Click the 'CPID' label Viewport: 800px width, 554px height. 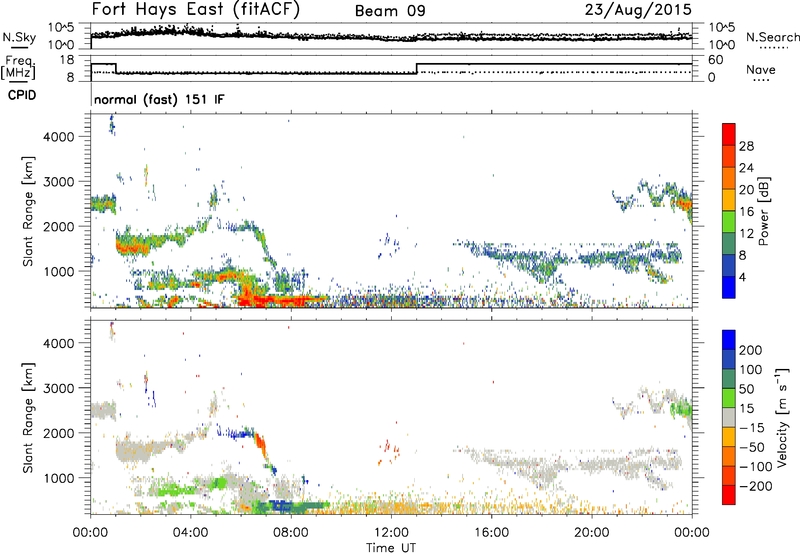click(22, 95)
